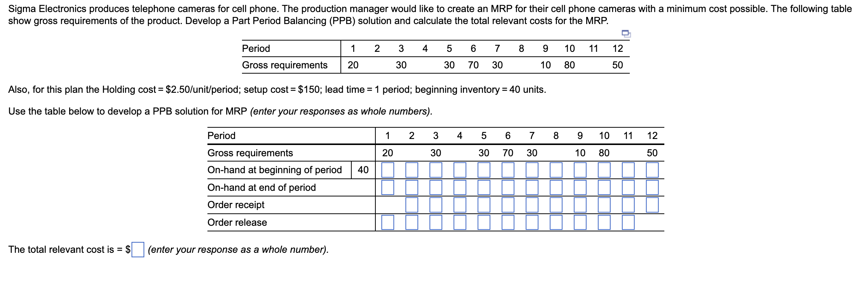Image resolution: width=868 pixels, height=299 pixels.
Task: Click the copy-to-clipboard icon above the table
Action: [x=625, y=34]
